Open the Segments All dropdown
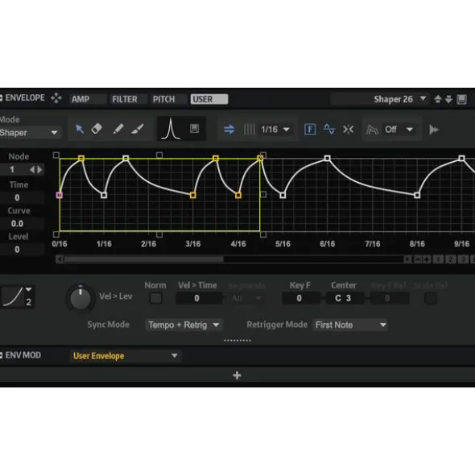The width and height of the screenshot is (475, 476). [246, 299]
